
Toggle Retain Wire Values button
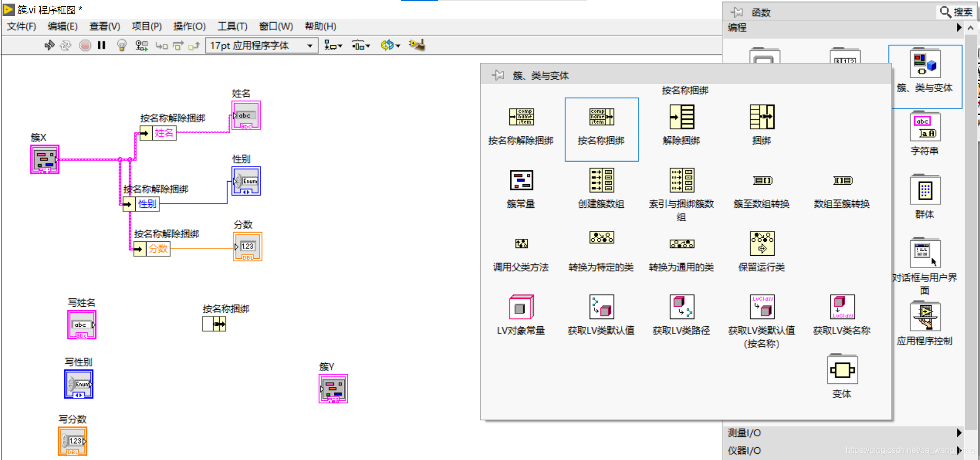coord(141,45)
